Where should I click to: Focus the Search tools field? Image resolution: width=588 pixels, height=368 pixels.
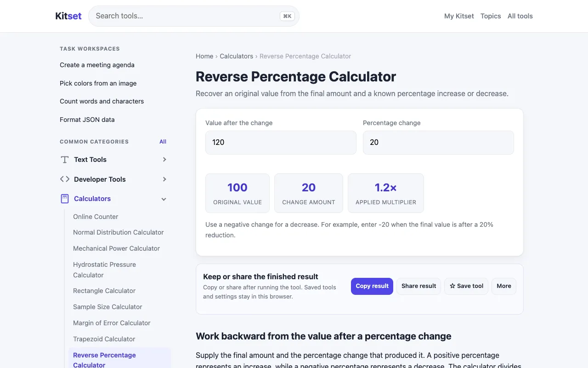pos(193,16)
